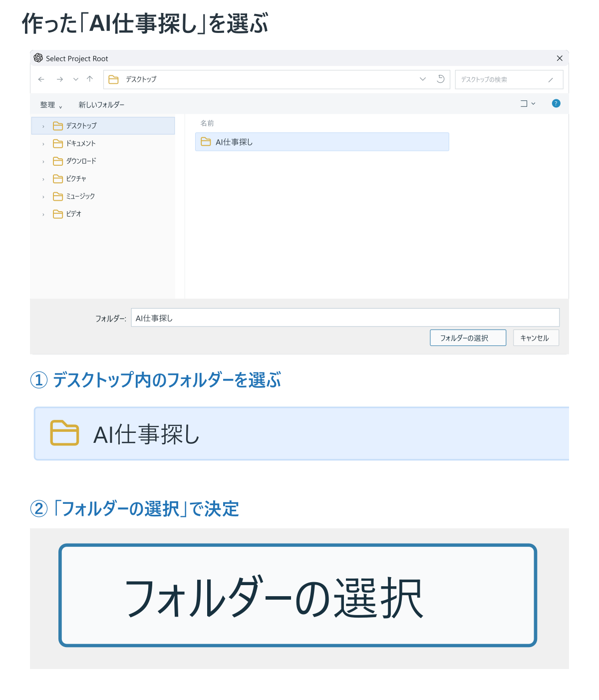Expand the ドキュメント tree node chevron
Image resolution: width=599 pixels, height=700 pixels.
point(43,144)
